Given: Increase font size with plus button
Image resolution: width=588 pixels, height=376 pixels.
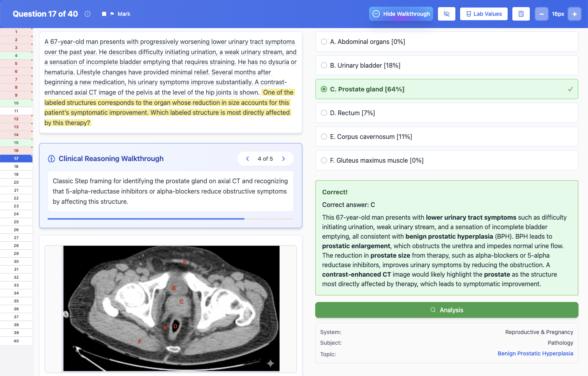Looking at the screenshot, I should (x=575, y=14).
